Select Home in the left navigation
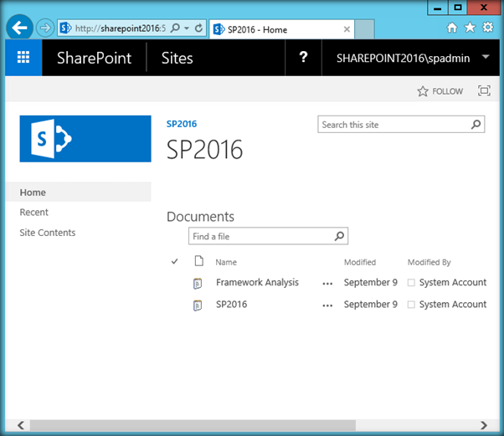 click(78, 192)
